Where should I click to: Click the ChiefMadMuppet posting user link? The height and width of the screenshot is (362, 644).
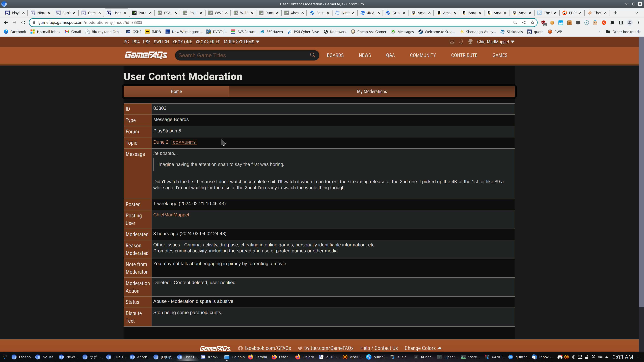pos(171,215)
